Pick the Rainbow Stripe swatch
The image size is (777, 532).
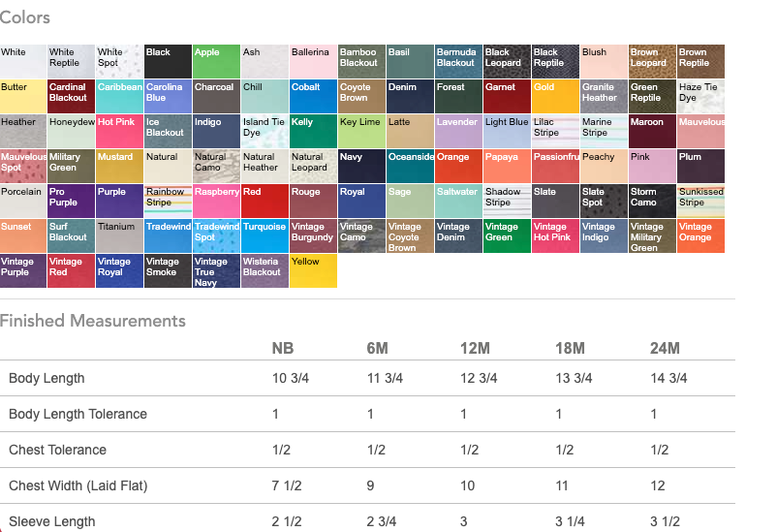tap(168, 202)
